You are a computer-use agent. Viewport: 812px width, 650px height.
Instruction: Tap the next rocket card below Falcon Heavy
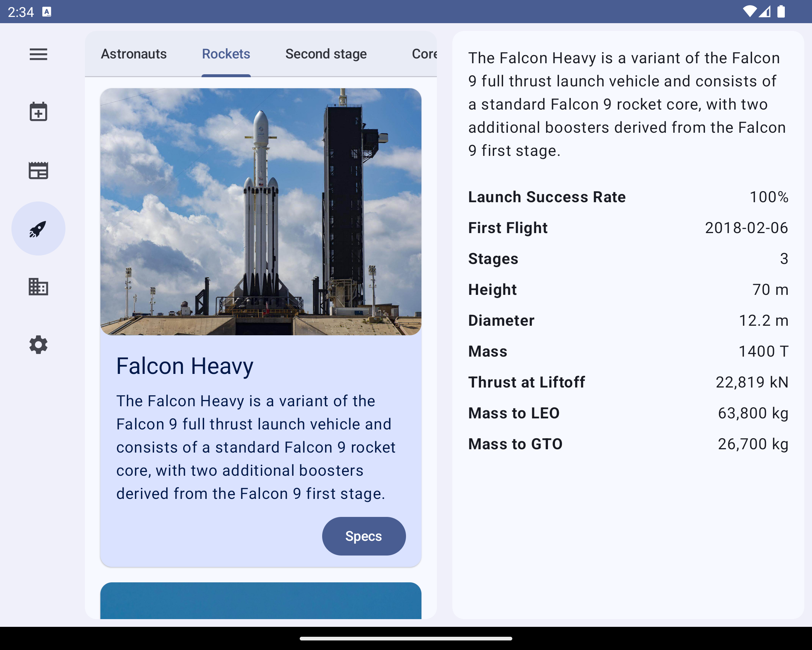pyautogui.click(x=261, y=601)
